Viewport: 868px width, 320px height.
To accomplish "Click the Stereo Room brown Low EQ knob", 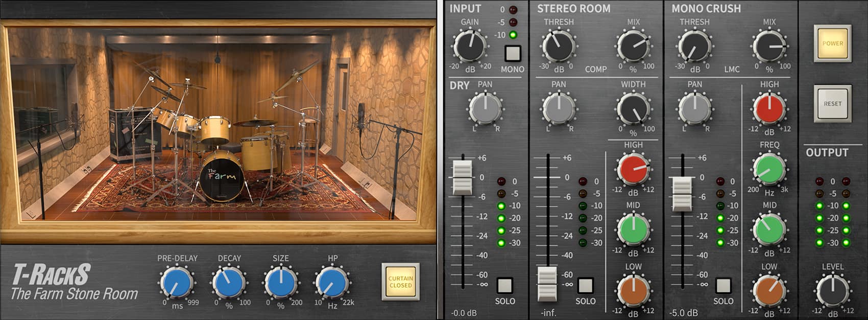I will 633,290.
